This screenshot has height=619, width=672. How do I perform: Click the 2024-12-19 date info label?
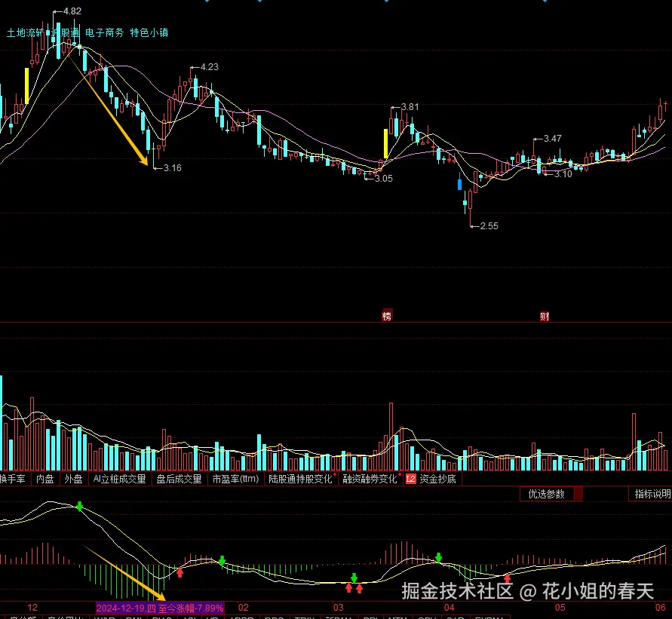[160, 608]
